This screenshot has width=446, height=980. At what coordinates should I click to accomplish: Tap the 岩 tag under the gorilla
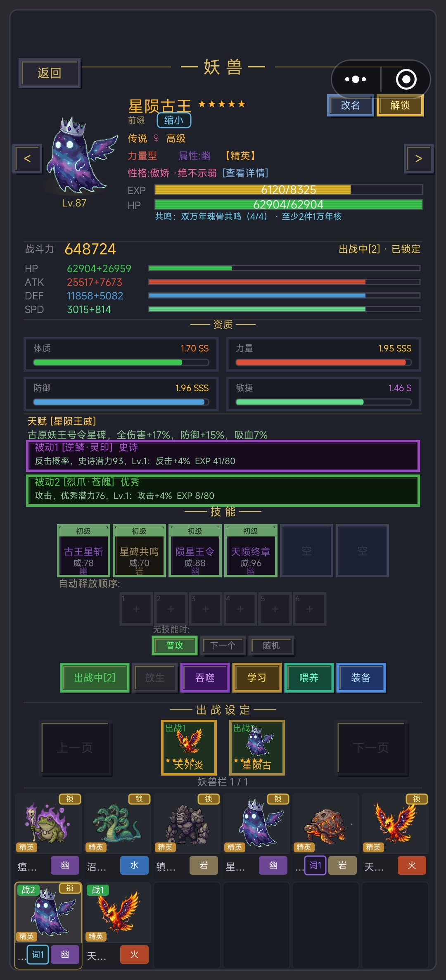[x=204, y=866]
